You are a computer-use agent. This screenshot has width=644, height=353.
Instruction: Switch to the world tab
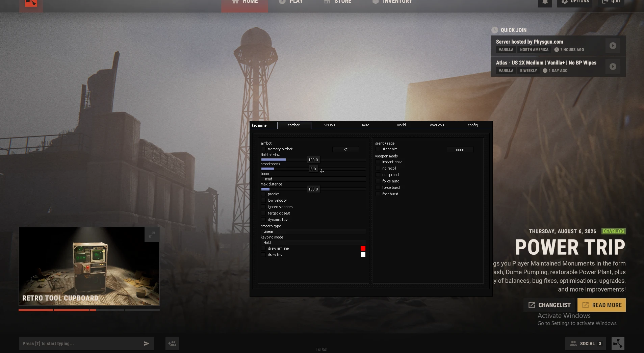tap(401, 125)
